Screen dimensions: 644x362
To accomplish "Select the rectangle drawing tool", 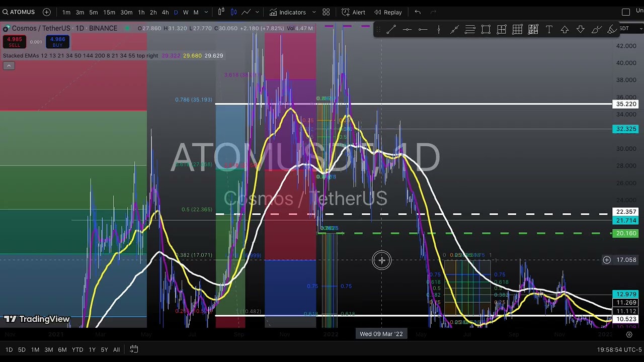I will click(x=486, y=30).
